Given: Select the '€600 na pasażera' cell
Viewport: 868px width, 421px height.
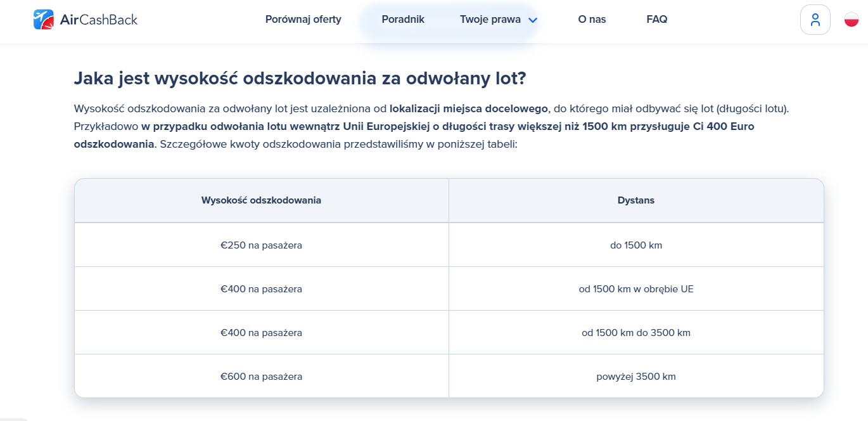Looking at the screenshot, I should (261, 376).
